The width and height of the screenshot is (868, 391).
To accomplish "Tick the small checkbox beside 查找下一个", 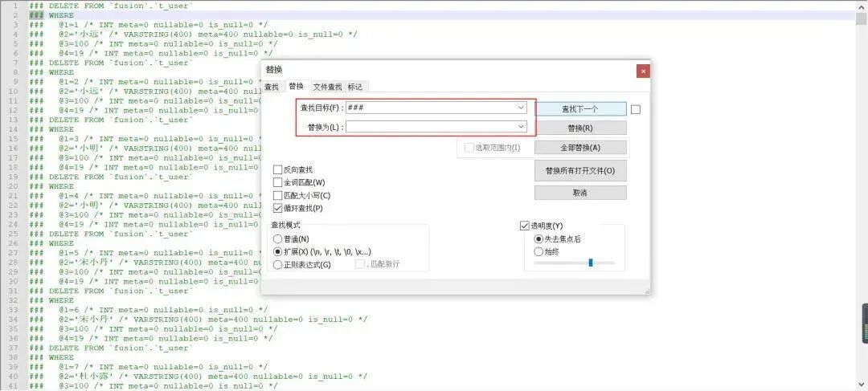I will [636, 109].
